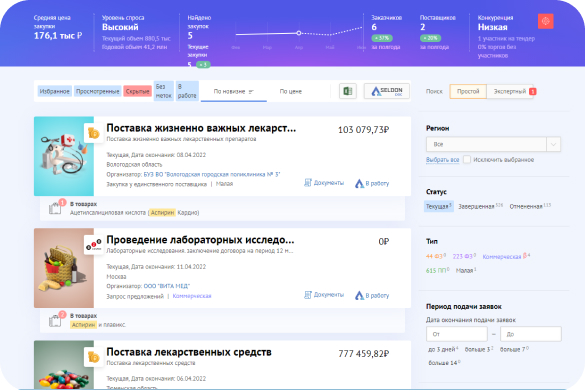Sort by 'По цене' tab
585x392 pixels.
(291, 91)
